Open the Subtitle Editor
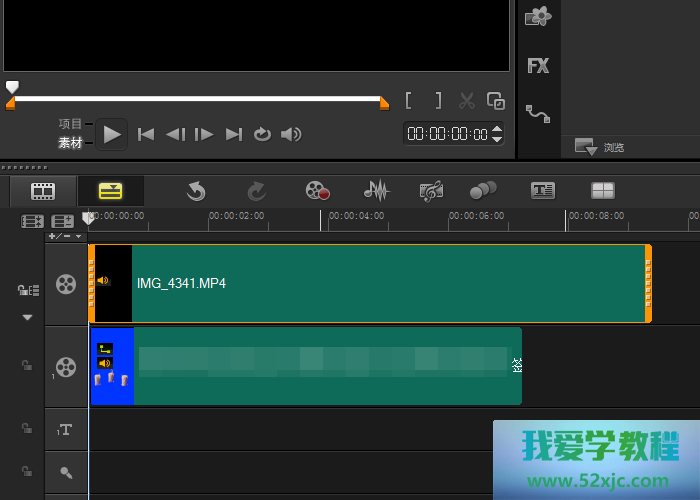The image size is (700, 500). click(x=542, y=190)
